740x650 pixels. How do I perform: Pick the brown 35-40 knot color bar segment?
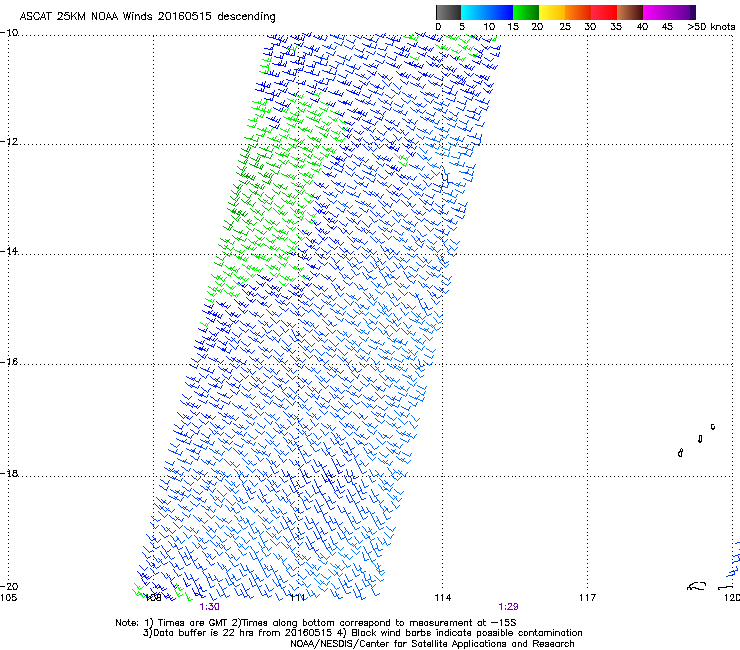pyautogui.click(x=630, y=12)
